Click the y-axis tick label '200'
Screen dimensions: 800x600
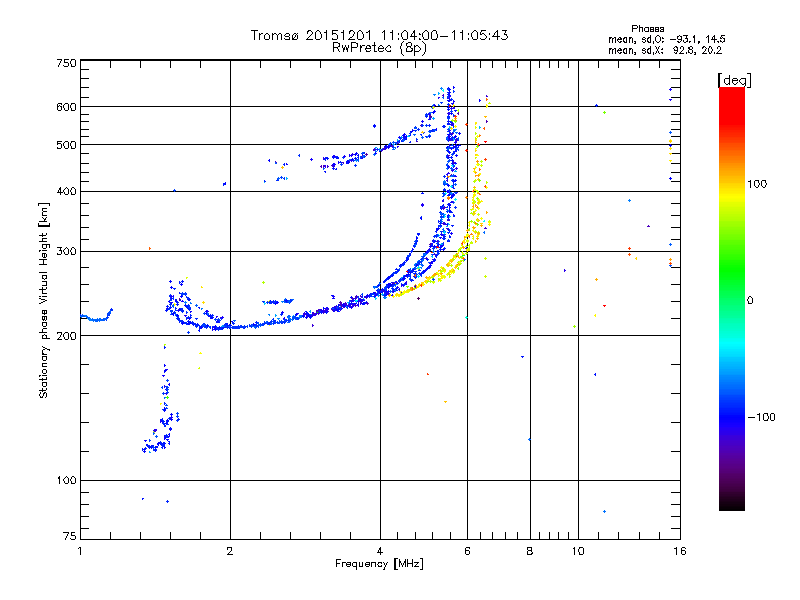66,336
